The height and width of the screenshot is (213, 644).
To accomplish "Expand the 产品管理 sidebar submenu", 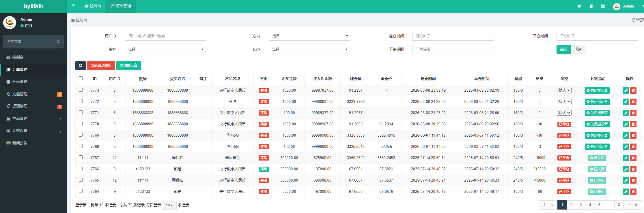I will pyautogui.click(x=33, y=118).
